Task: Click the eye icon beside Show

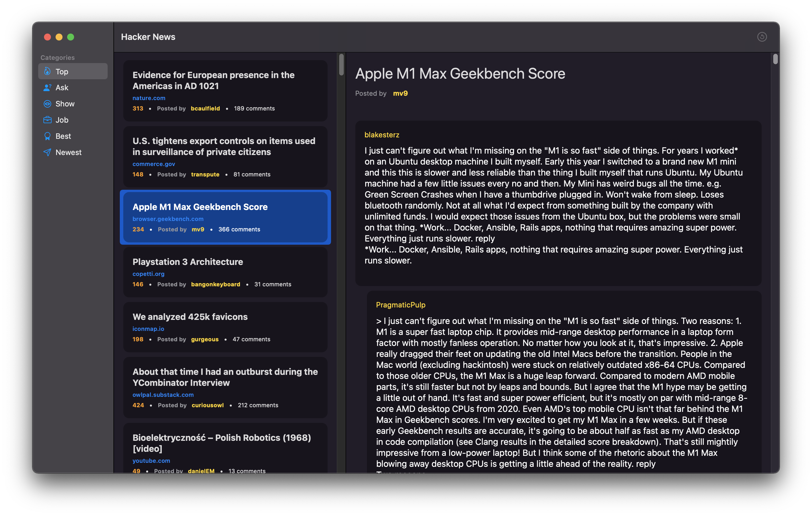Action: (47, 104)
